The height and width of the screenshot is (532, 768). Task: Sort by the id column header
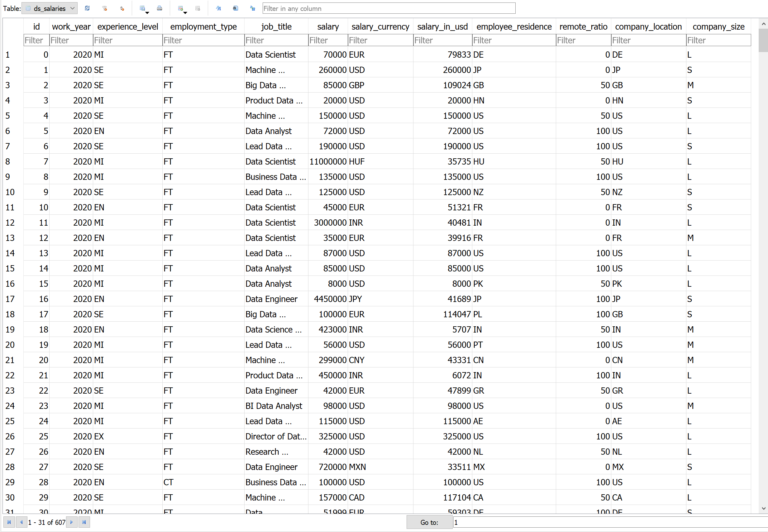click(36, 27)
